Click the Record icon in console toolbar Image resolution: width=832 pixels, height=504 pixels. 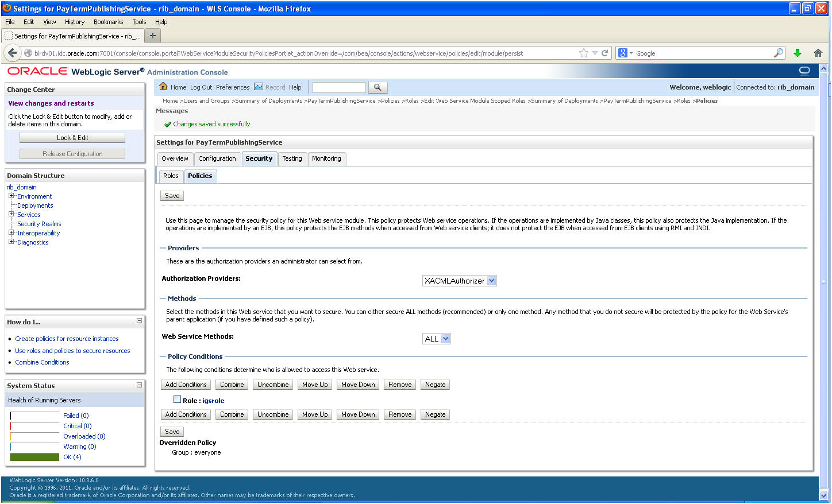(x=259, y=87)
